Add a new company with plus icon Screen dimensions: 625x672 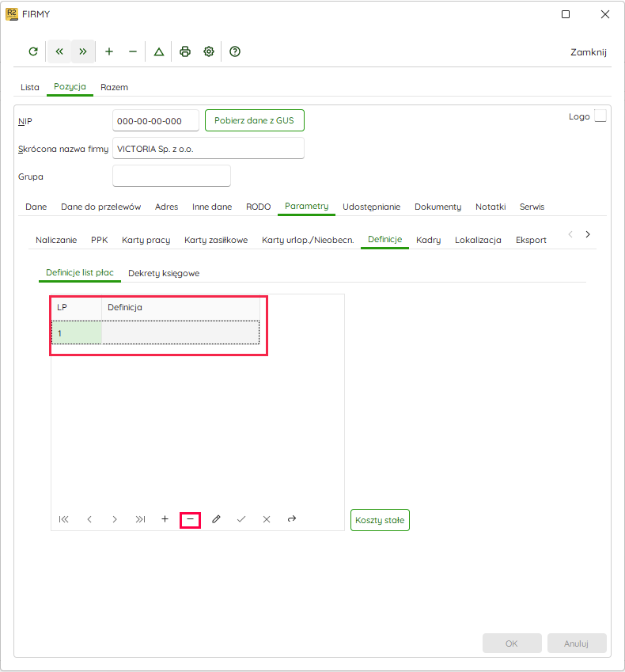point(109,52)
